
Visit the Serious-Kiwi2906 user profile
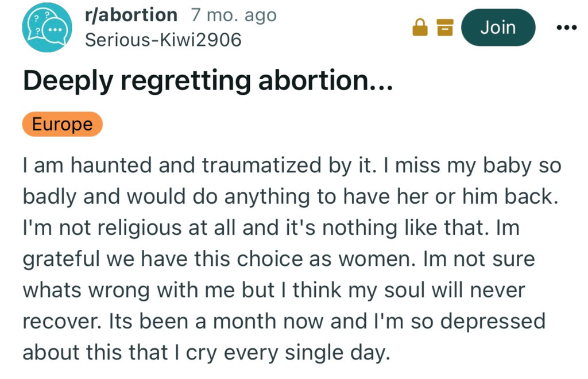click(163, 40)
